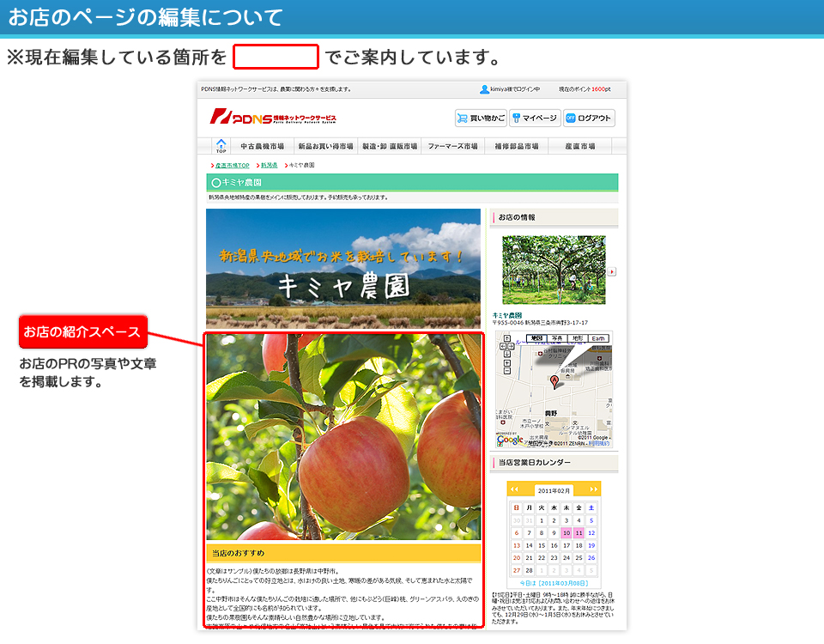Pan the map up with arrow button
824x644 pixels.
tap(506, 339)
